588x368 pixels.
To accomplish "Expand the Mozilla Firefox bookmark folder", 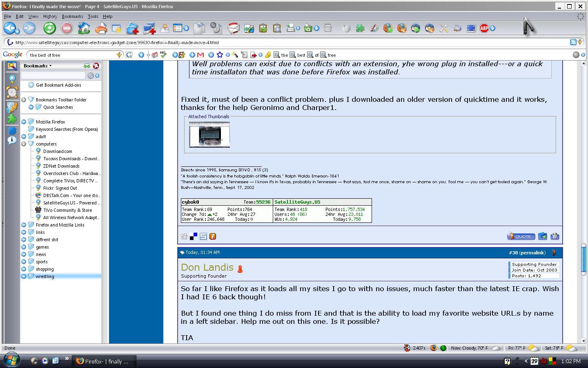I will 24,122.
